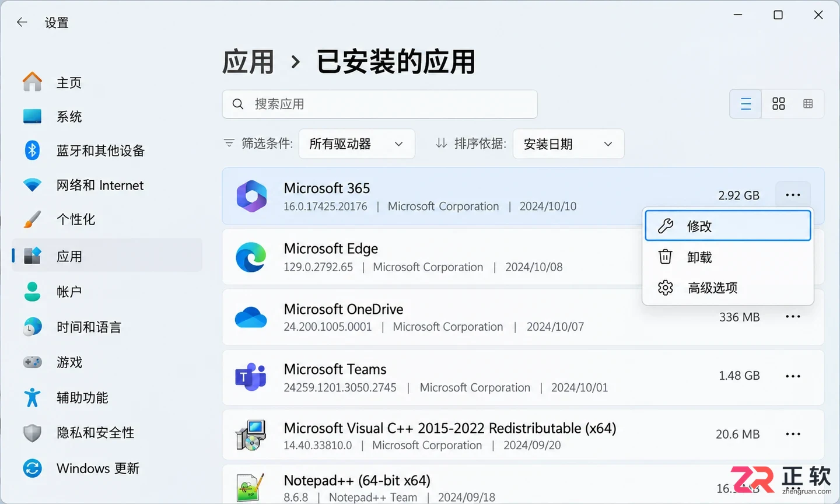Click the Microsoft OneDrive cloud icon
The width and height of the screenshot is (840, 504).
tap(251, 317)
